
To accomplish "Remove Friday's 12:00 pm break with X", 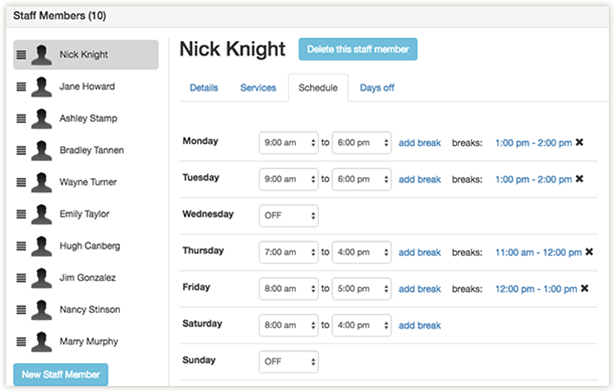I will coord(584,288).
